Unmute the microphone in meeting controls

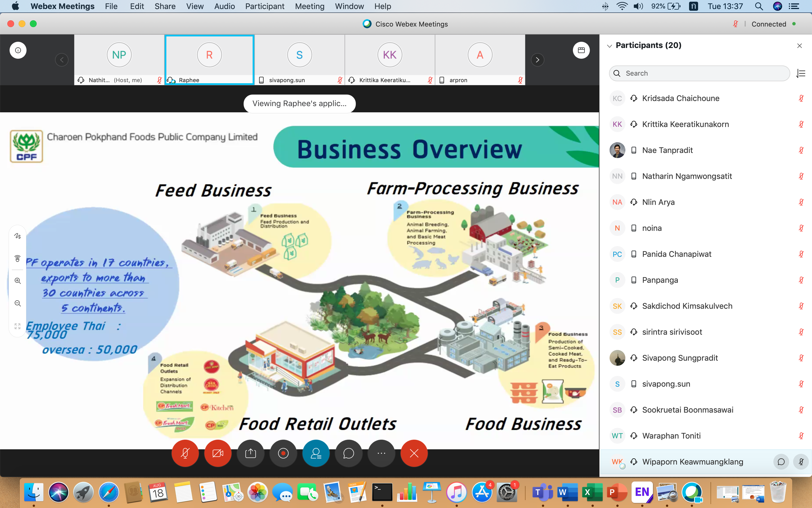coord(185,453)
